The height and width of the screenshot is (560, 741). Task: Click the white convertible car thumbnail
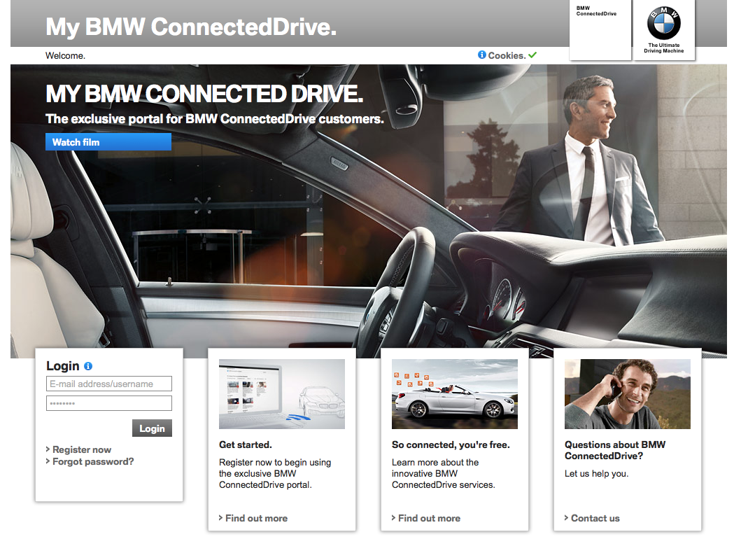455,394
